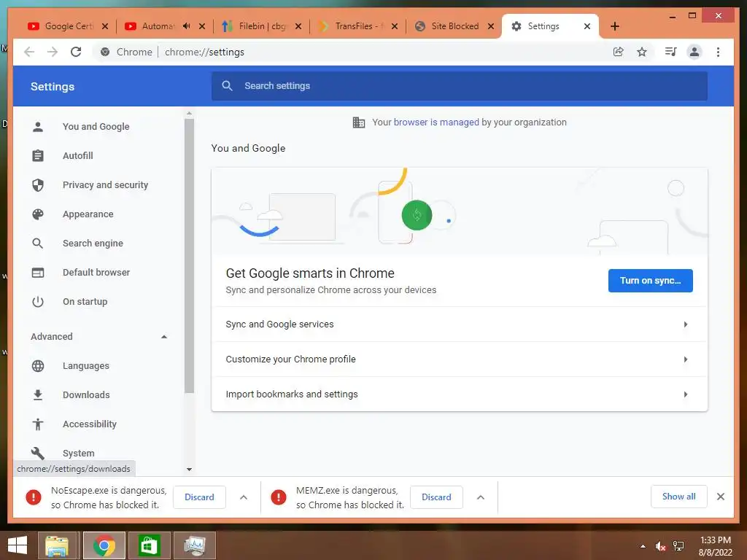Discard the NoEscape.exe download

tap(199, 497)
